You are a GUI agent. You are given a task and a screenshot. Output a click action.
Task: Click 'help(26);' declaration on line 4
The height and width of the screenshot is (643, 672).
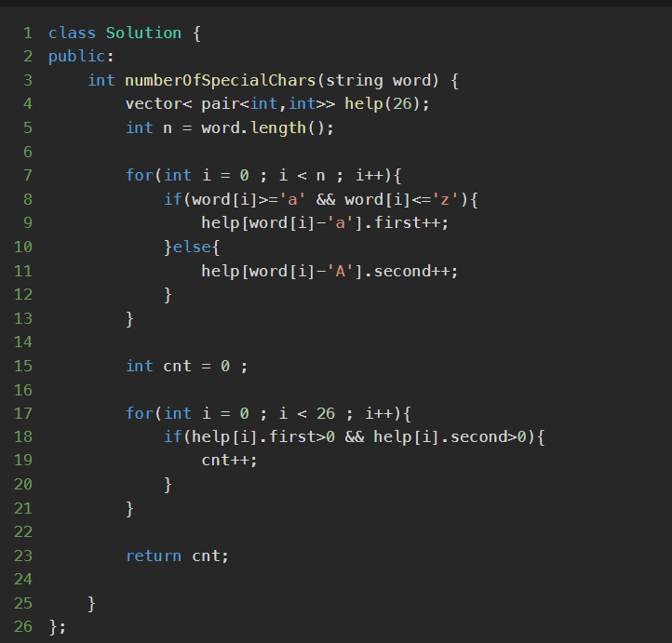point(387,103)
